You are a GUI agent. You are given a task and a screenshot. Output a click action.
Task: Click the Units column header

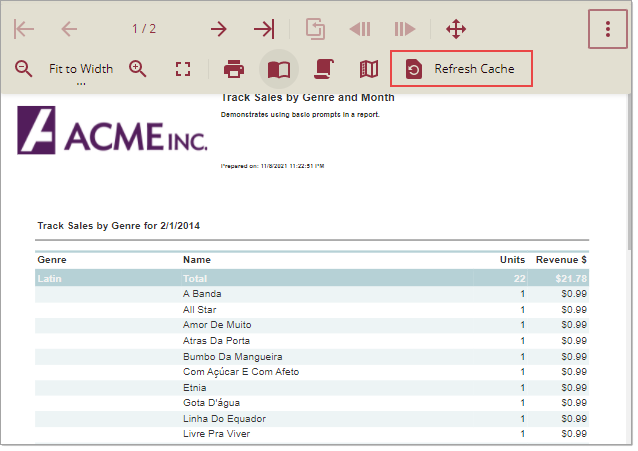pyautogui.click(x=512, y=260)
